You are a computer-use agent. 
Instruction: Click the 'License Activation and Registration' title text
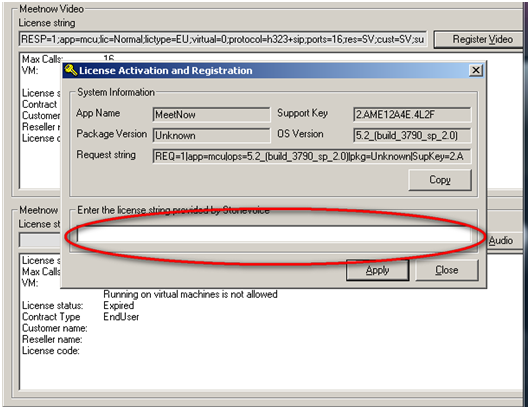[166, 70]
